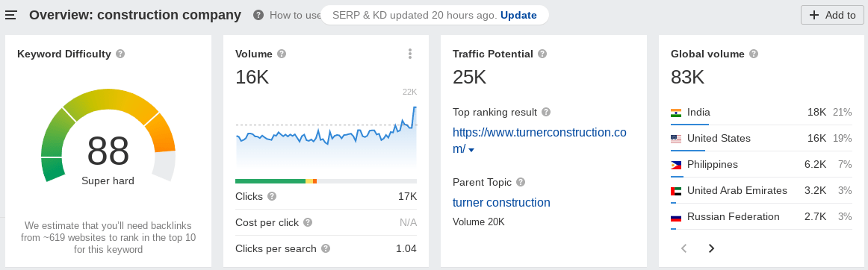Open the hamburger sidebar menu
This screenshot has height=270, width=868.
11,15
